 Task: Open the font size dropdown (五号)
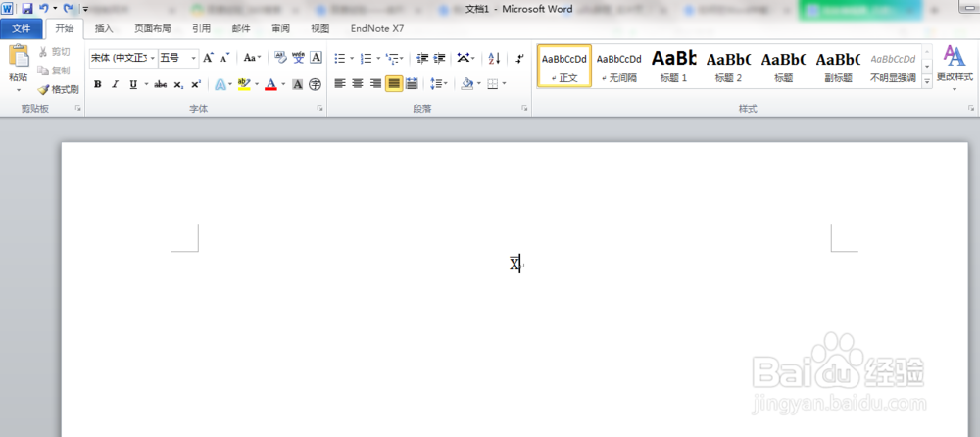pyautogui.click(x=194, y=58)
